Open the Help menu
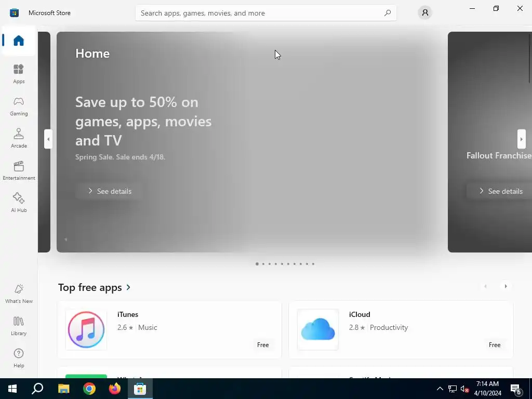 (19, 358)
